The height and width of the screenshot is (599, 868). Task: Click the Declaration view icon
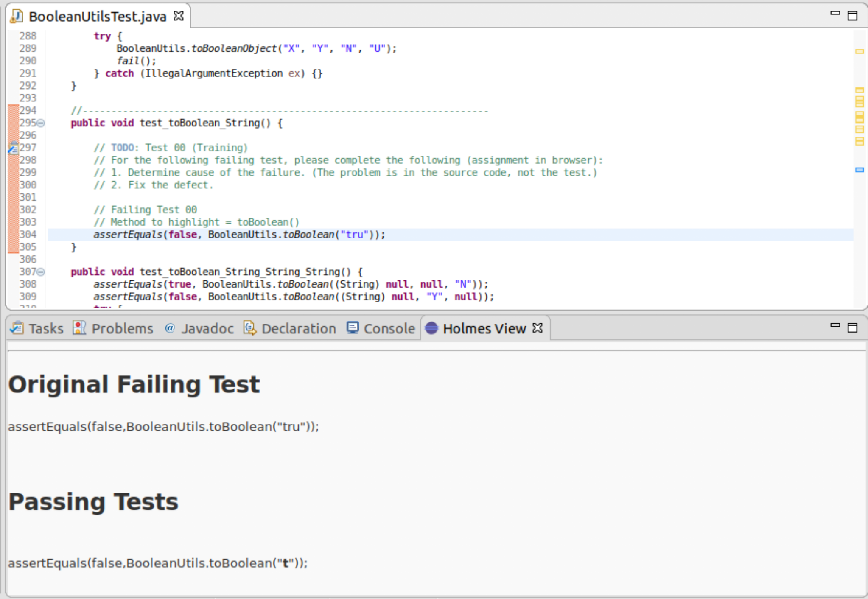tap(250, 328)
